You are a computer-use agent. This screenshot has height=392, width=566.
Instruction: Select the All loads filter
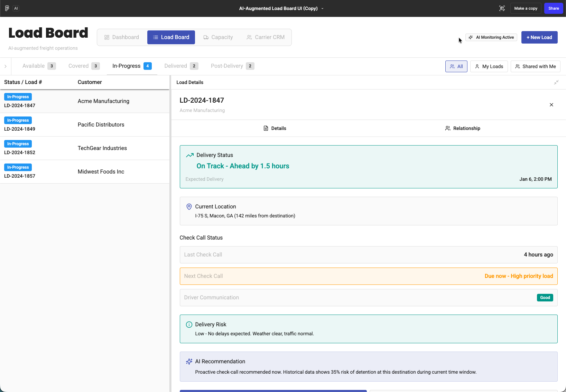coord(456,66)
